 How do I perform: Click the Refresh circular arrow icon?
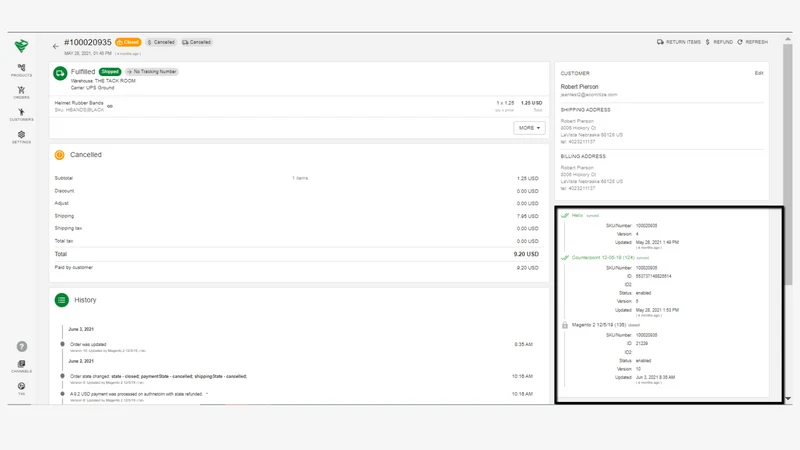740,42
